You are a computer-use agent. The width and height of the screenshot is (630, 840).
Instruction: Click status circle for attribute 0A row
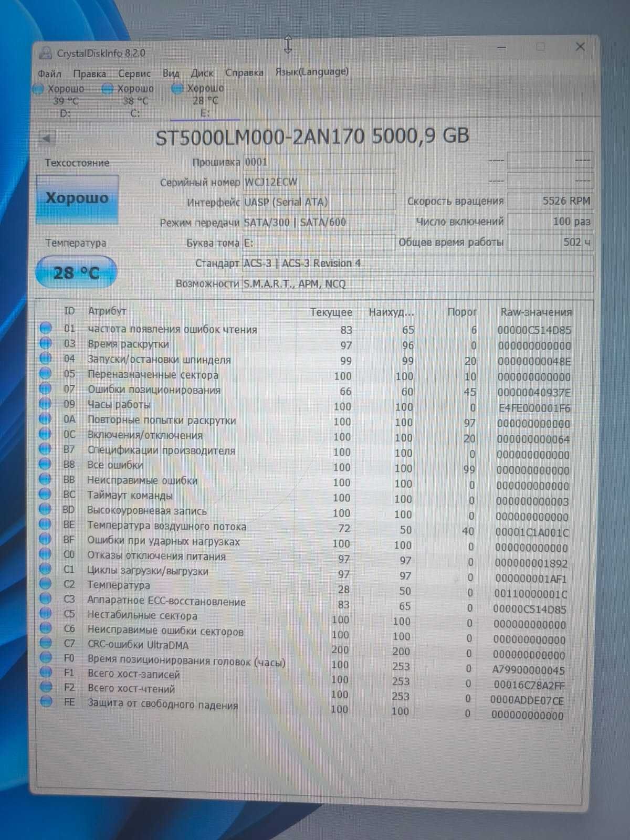pos(46,419)
